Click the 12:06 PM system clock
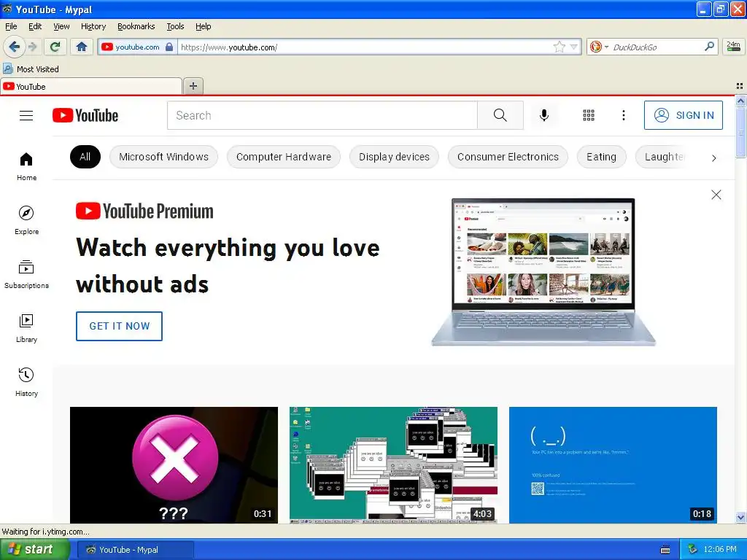This screenshot has width=747, height=560. coord(720,550)
